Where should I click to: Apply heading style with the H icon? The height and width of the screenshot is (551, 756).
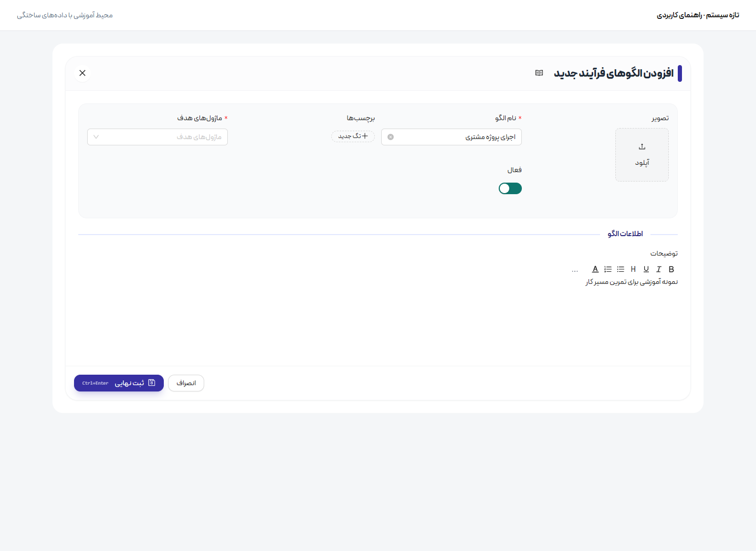click(x=633, y=269)
